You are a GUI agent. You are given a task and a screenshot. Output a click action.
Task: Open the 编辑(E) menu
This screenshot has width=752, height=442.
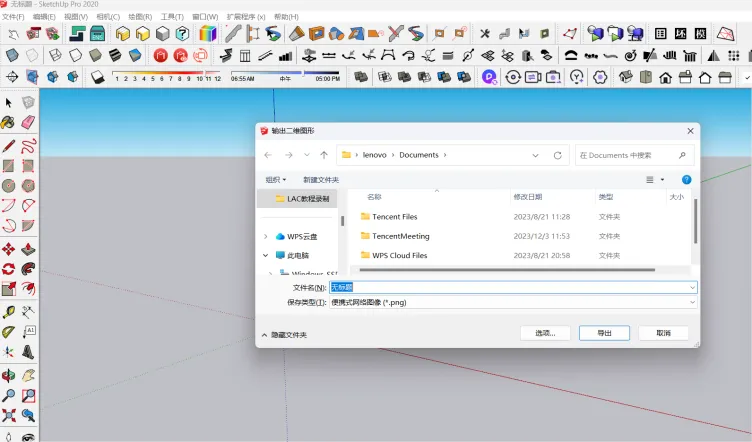[x=44, y=17]
